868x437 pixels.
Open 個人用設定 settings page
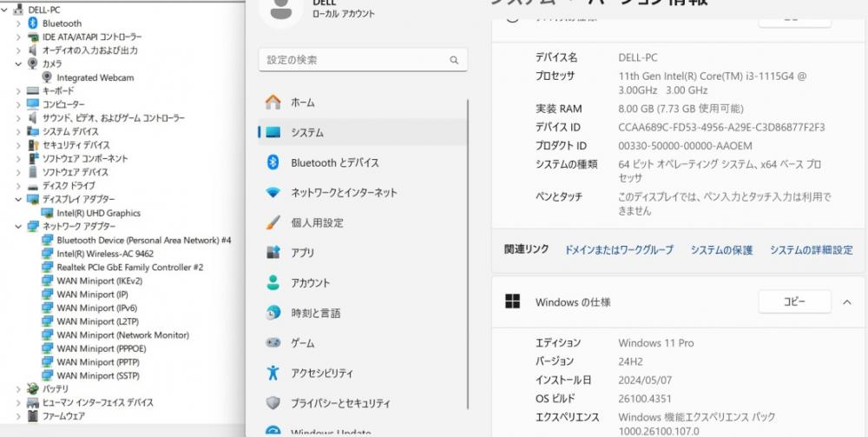(363, 222)
